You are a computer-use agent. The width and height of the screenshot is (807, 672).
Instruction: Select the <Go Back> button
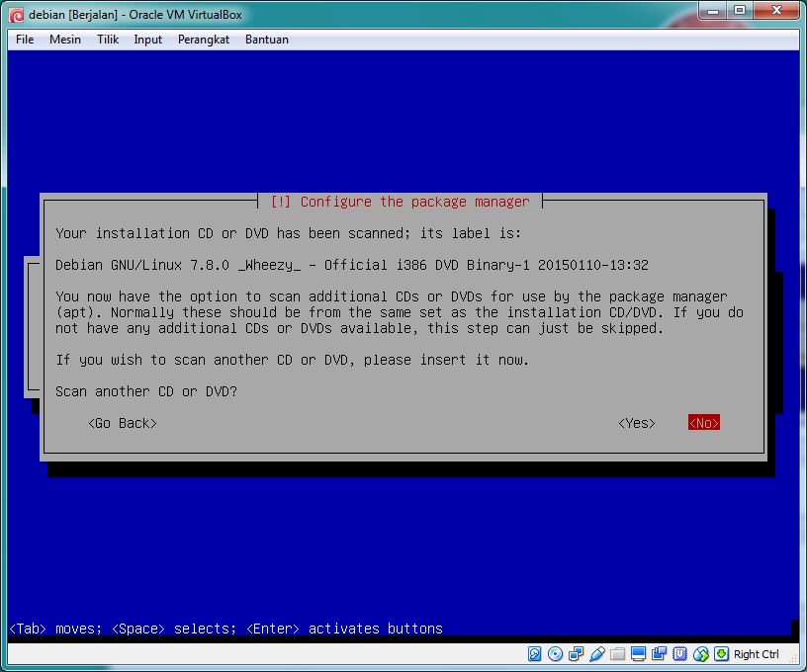click(x=123, y=423)
